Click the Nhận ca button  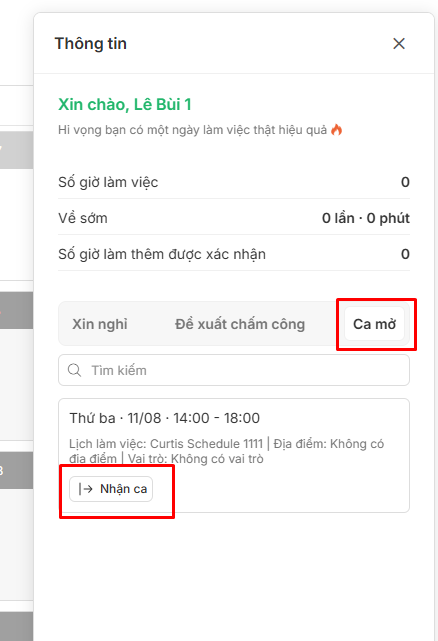point(111,489)
